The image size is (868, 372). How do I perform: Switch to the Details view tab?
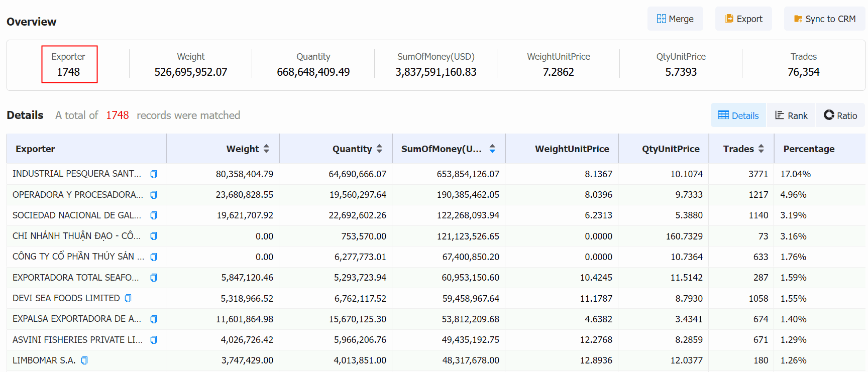click(738, 115)
